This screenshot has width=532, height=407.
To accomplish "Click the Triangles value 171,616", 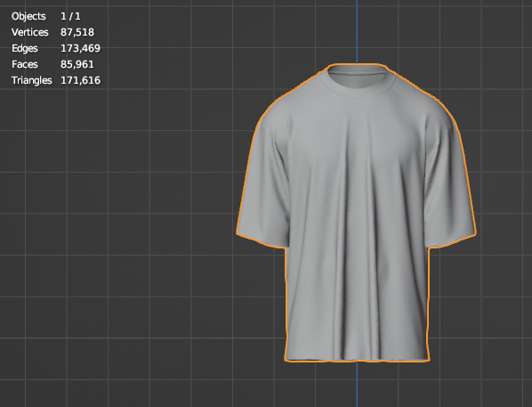I will [80, 80].
